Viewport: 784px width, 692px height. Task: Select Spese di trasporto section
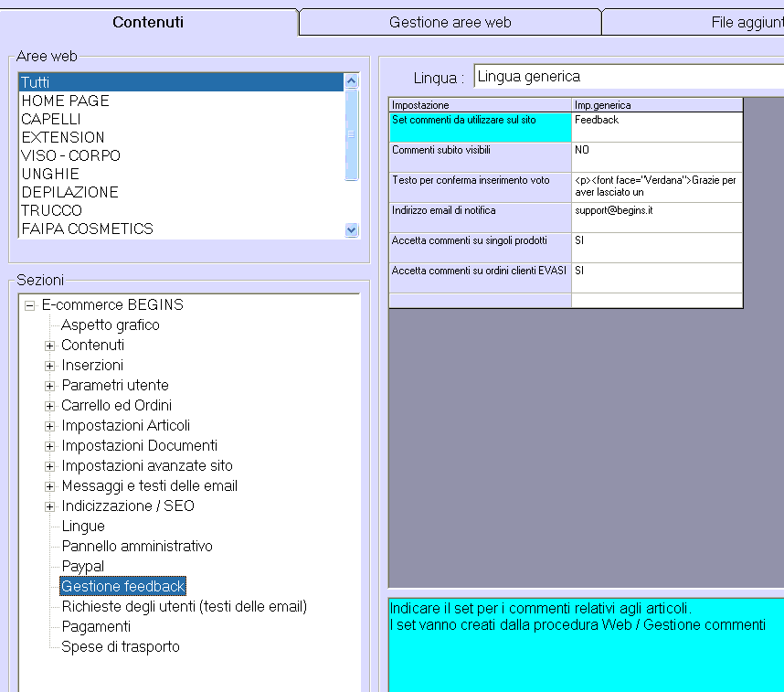pos(120,646)
